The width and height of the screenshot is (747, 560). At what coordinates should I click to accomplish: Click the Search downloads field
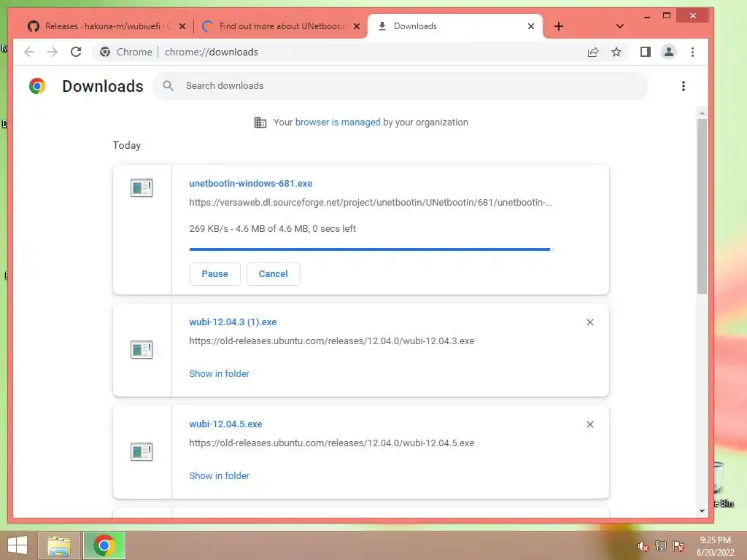(x=400, y=86)
